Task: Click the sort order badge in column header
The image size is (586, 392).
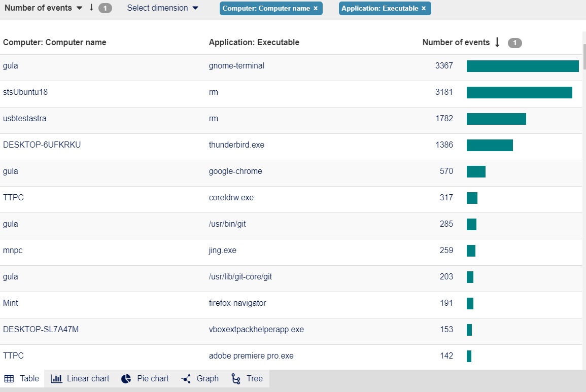Action: click(514, 43)
